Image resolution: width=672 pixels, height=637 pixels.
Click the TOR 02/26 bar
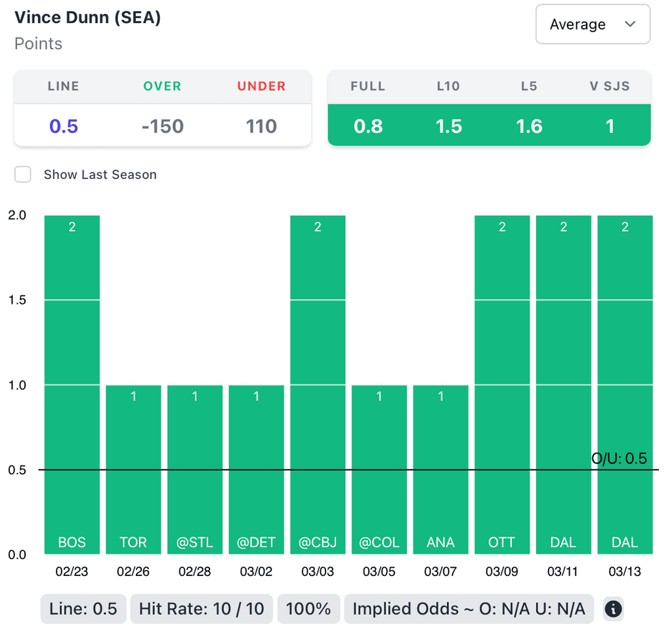point(133,470)
